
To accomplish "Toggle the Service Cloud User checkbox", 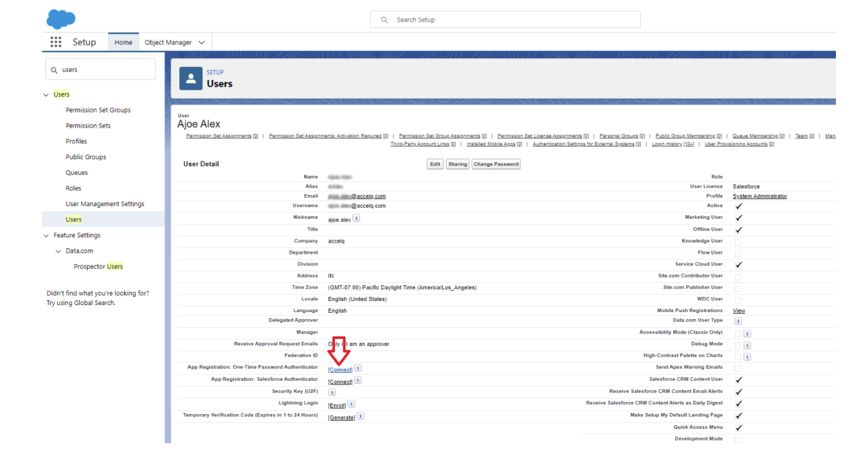I will (x=738, y=265).
